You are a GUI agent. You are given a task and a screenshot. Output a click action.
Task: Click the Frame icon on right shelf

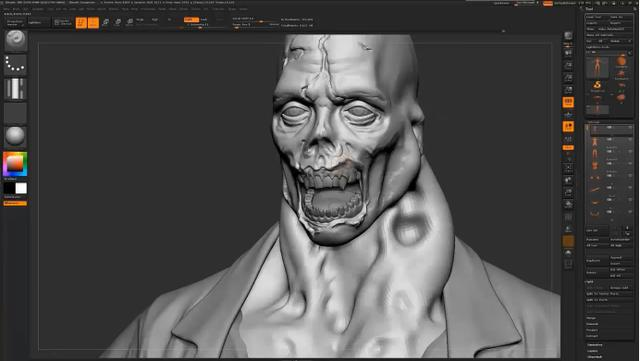point(568,168)
